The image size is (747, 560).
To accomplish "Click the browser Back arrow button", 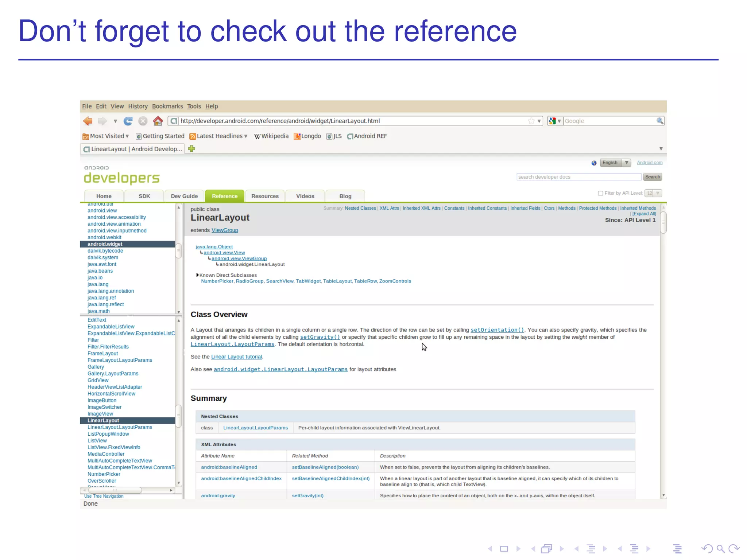I will coord(88,121).
